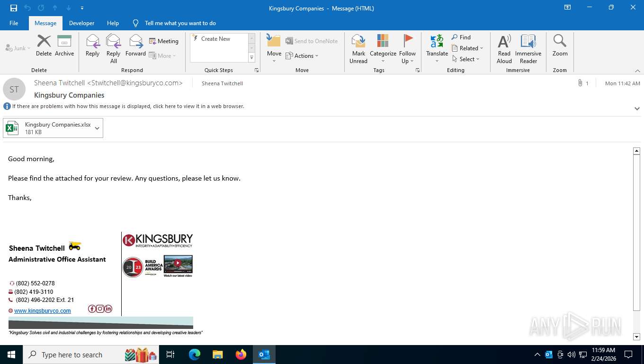This screenshot has width=644, height=364.
Task: Click the Save icon in title bar
Action: (13, 8)
